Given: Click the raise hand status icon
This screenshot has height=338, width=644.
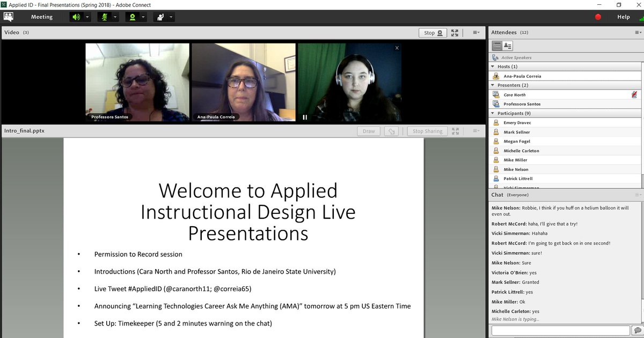Looking at the screenshot, I should [160, 17].
